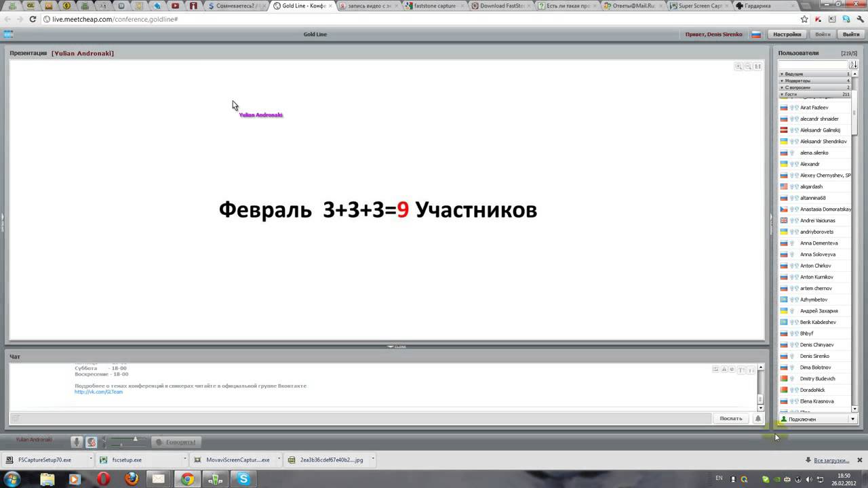Reset presentation to actual size 1:1

click(x=757, y=66)
